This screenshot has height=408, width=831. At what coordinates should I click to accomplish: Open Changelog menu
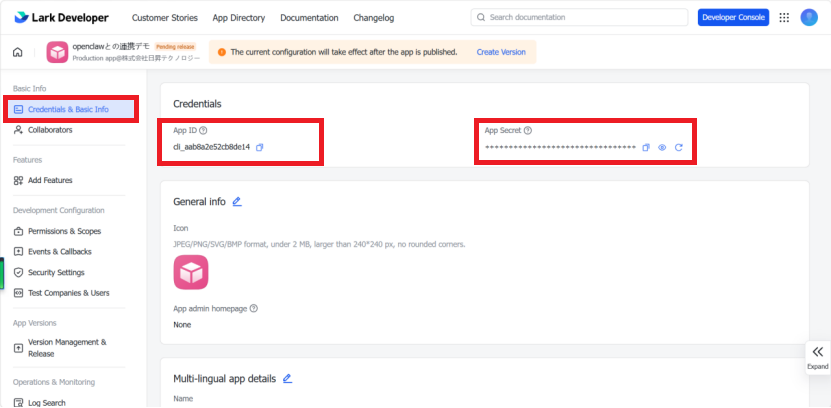tap(374, 17)
